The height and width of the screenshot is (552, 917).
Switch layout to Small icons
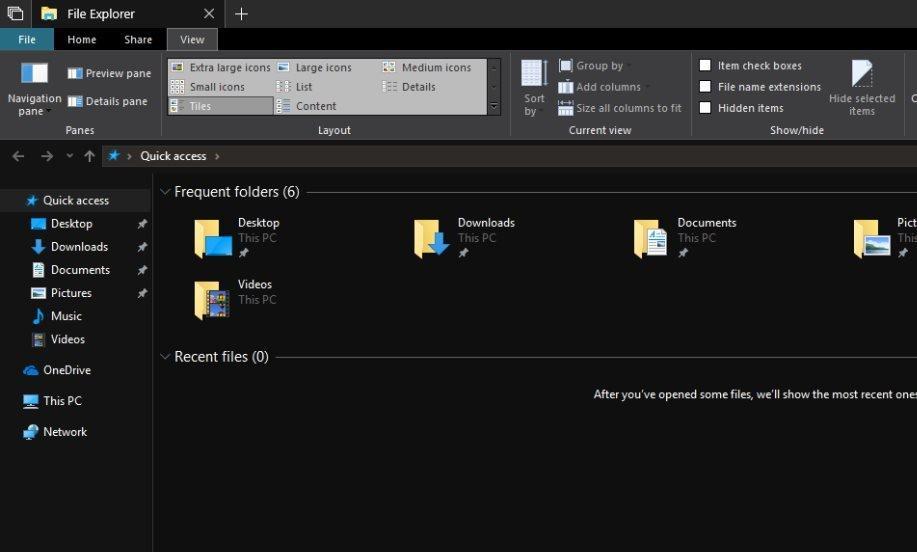point(208,87)
